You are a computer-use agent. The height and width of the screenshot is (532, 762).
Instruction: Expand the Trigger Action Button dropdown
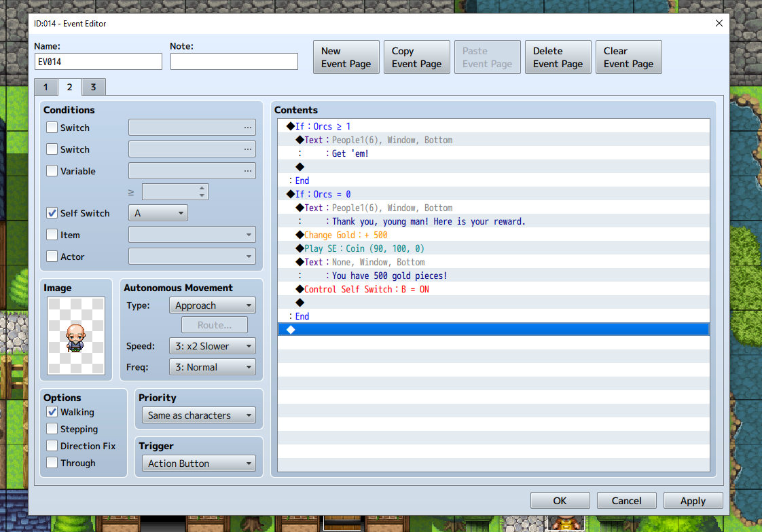coord(198,463)
